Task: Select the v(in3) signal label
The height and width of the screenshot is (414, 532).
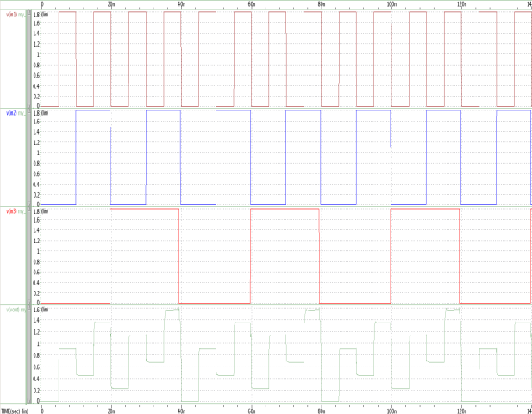Action: pos(11,211)
